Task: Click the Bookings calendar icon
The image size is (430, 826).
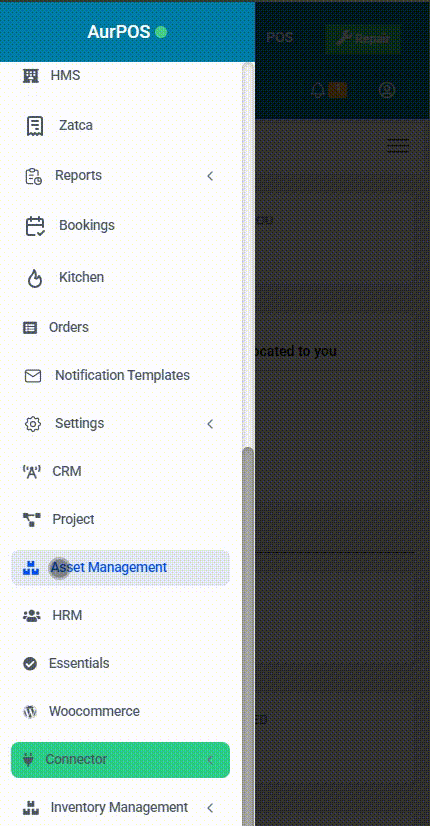Action: (x=35, y=225)
